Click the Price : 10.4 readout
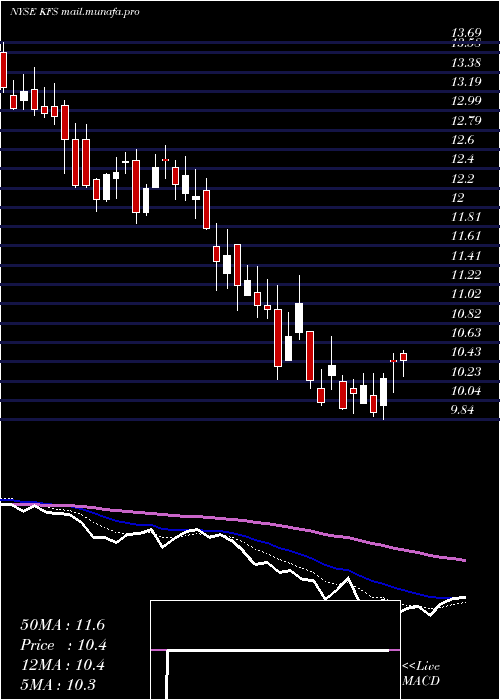500x700 pixels. click(63, 645)
